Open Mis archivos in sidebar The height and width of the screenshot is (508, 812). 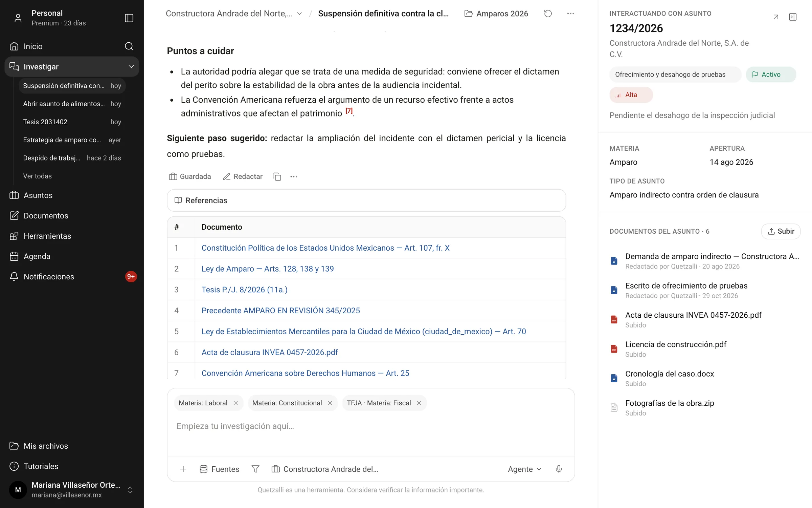click(72, 446)
